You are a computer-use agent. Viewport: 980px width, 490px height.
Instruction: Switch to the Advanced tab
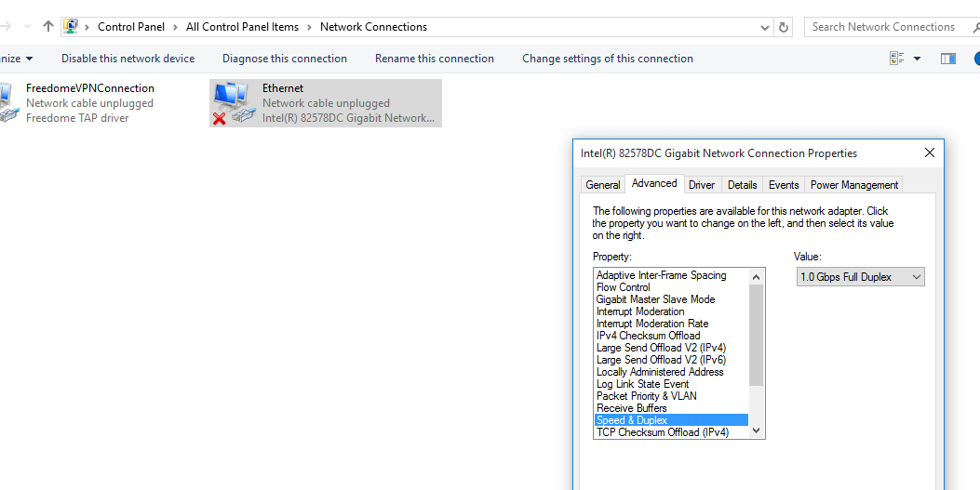coord(654,183)
